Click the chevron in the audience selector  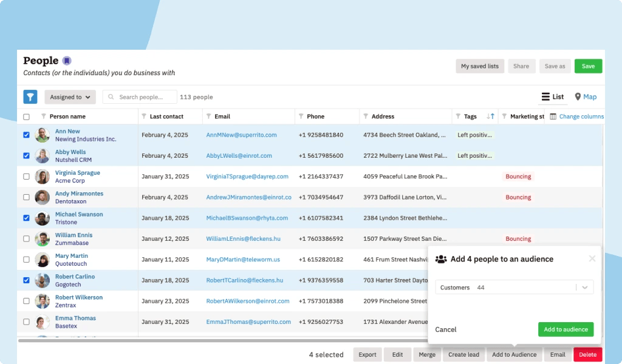585,287
